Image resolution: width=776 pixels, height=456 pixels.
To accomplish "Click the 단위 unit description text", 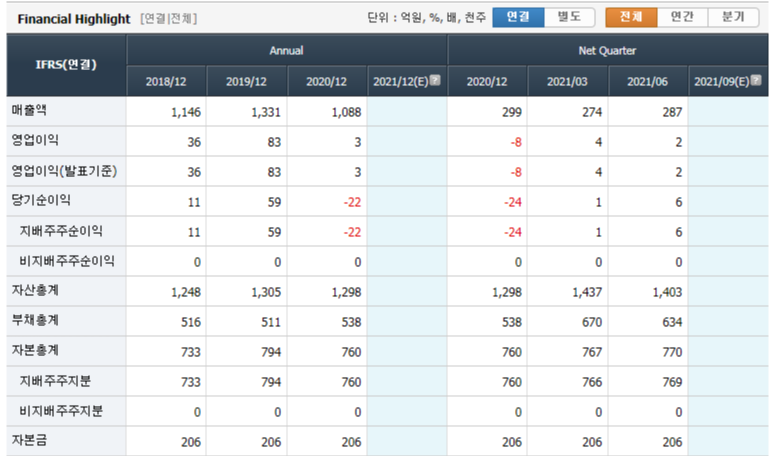I will (x=427, y=18).
